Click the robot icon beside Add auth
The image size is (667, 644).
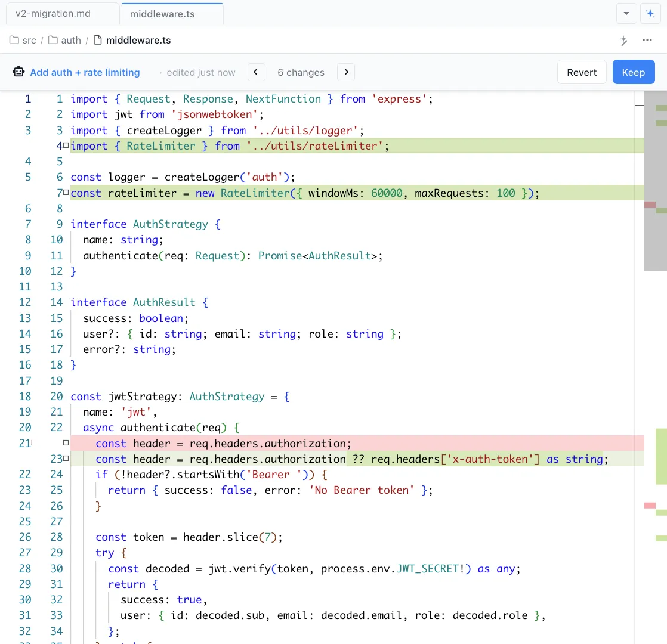click(18, 71)
